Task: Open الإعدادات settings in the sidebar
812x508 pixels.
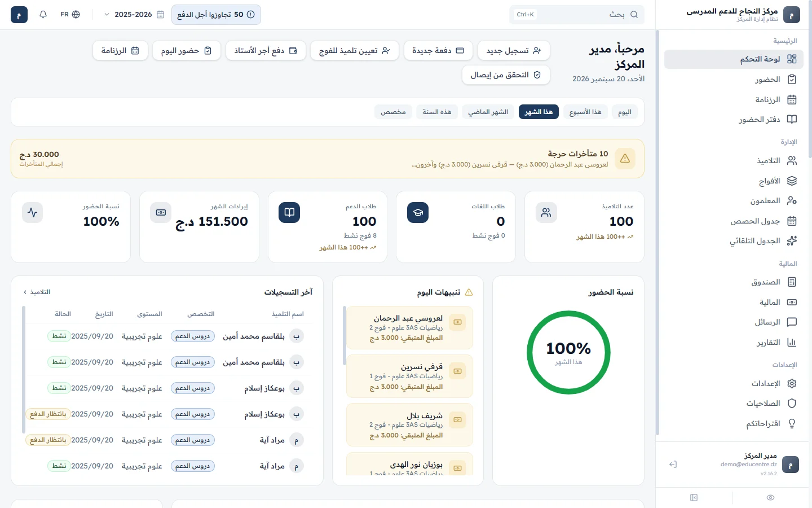Action: pyautogui.click(x=734, y=384)
